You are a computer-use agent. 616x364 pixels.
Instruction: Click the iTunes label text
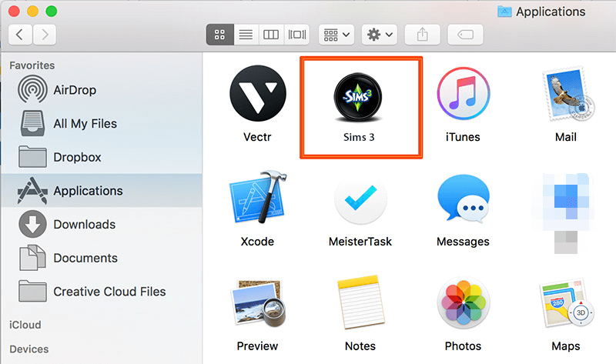(463, 137)
